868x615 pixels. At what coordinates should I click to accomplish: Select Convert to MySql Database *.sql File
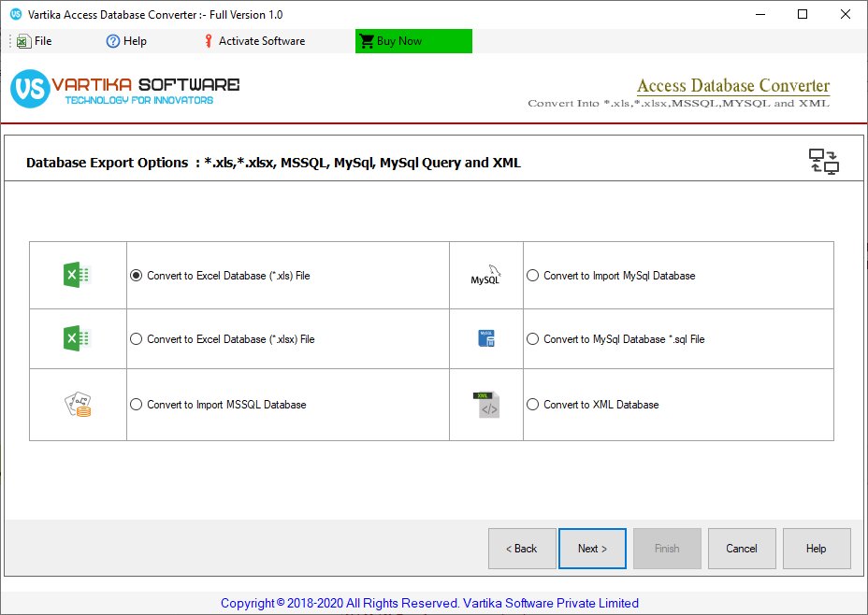tap(615, 339)
